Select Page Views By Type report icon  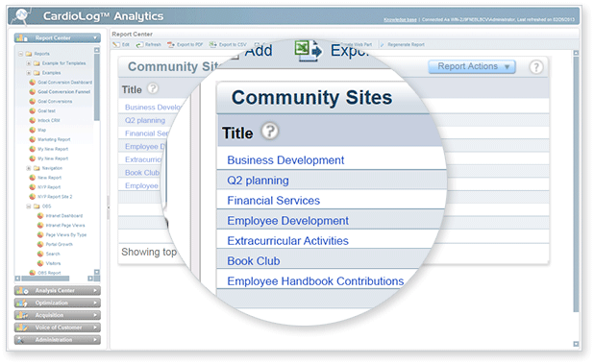pos(40,234)
